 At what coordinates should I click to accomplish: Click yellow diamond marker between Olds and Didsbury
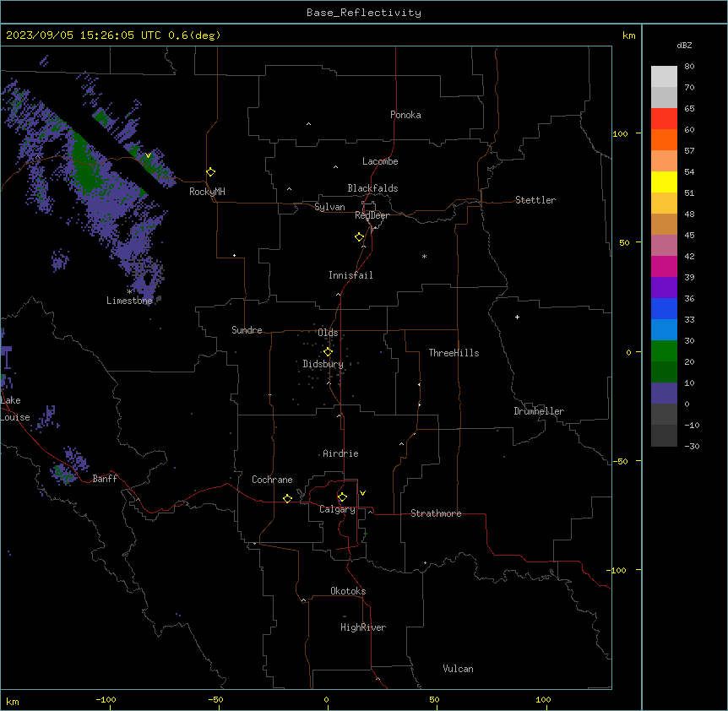click(x=328, y=352)
